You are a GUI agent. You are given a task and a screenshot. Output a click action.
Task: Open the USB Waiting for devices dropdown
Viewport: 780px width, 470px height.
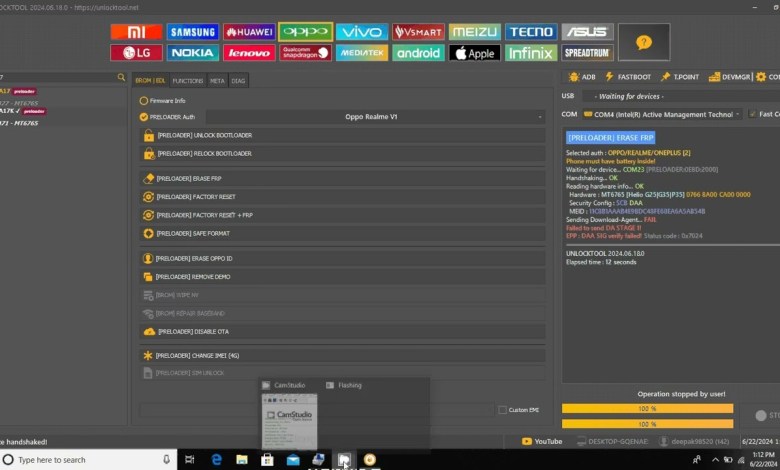click(681, 96)
